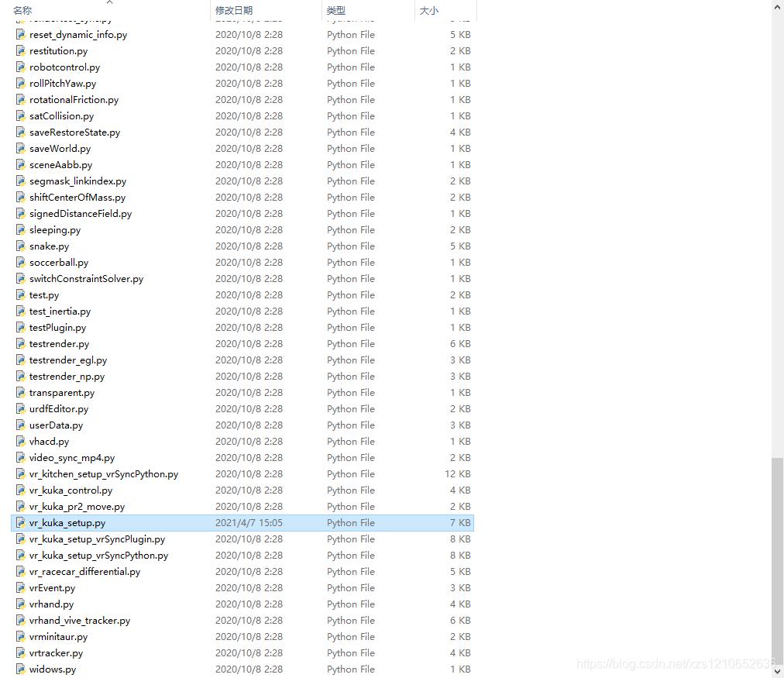784x678 pixels.
Task: Click the scrollbar down arrow
Action: pyautogui.click(x=777, y=672)
